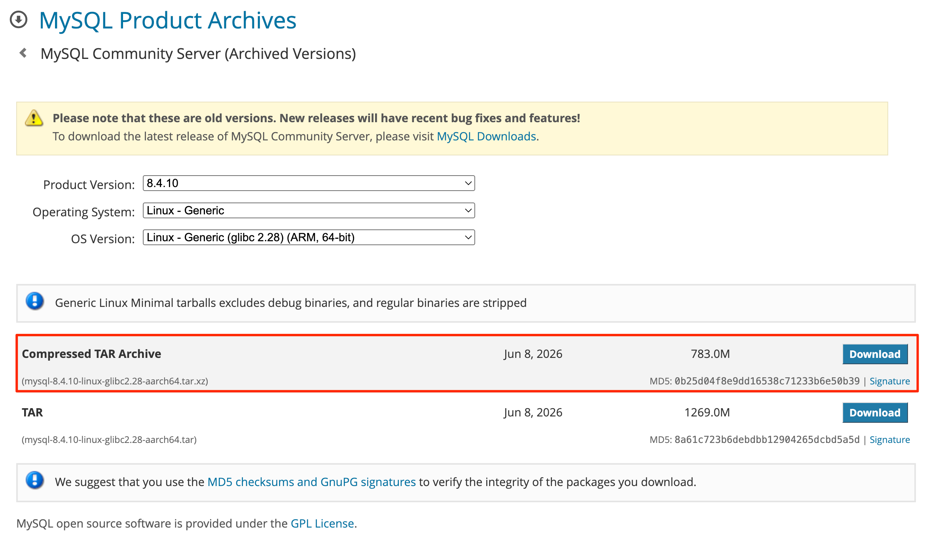Select the MD5 hash 0b25d04f8e9dd16538c71233b6e50b39

[767, 381]
